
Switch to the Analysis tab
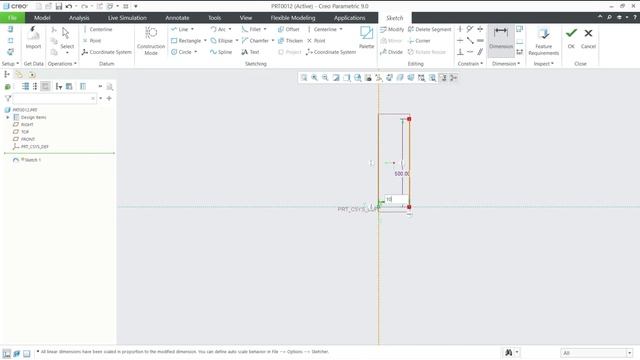(x=79, y=18)
